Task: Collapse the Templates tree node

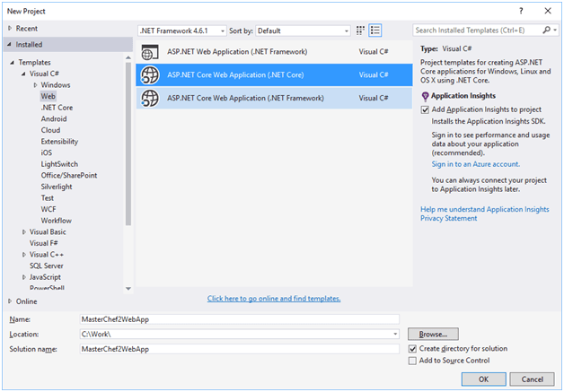Action: [13, 63]
